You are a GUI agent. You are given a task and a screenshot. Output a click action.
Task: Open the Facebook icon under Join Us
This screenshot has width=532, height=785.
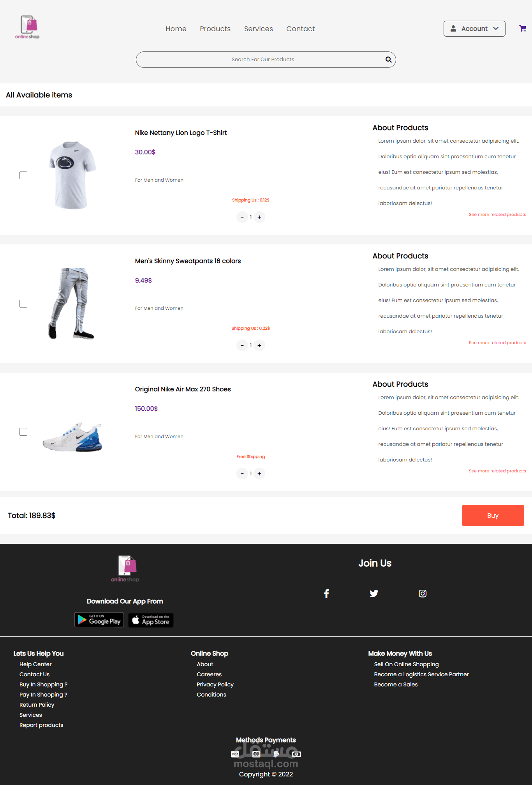(x=326, y=593)
